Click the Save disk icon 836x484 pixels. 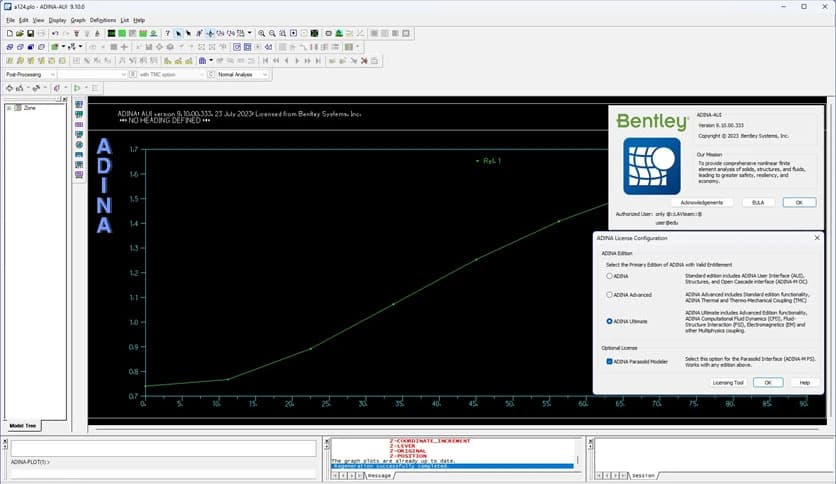click(x=31, y=33)
